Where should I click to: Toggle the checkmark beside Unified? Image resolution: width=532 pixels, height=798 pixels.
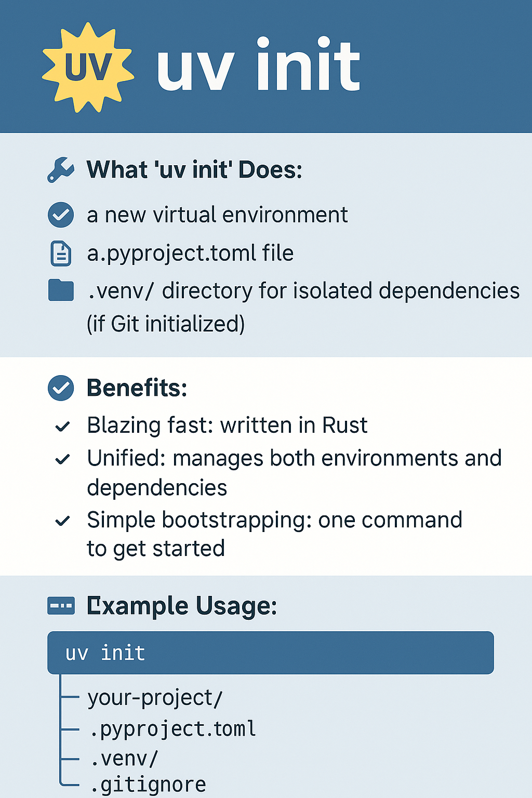pyautogui.click(x=62, y=459)
